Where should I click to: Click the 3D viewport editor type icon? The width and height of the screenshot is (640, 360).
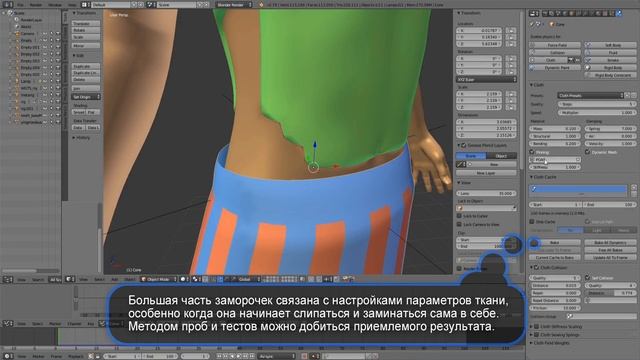[x=69, y=279]
